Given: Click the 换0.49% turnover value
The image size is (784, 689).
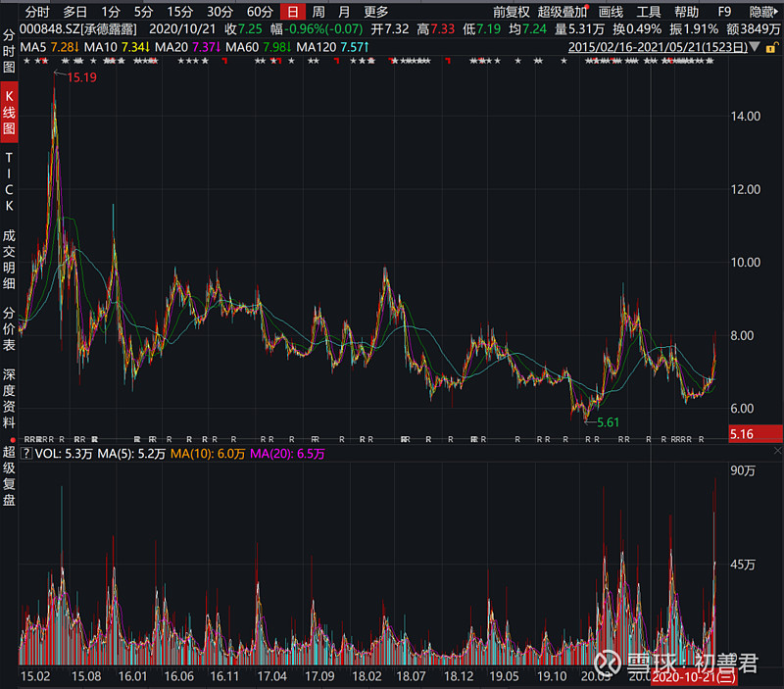Looking at the screenshot, I should 637,29.
